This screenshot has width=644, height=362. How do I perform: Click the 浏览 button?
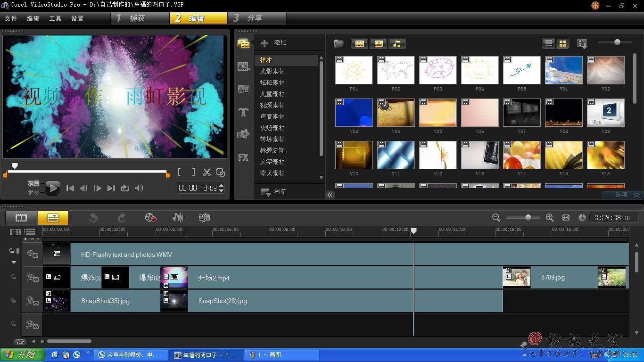pos(274,191)
